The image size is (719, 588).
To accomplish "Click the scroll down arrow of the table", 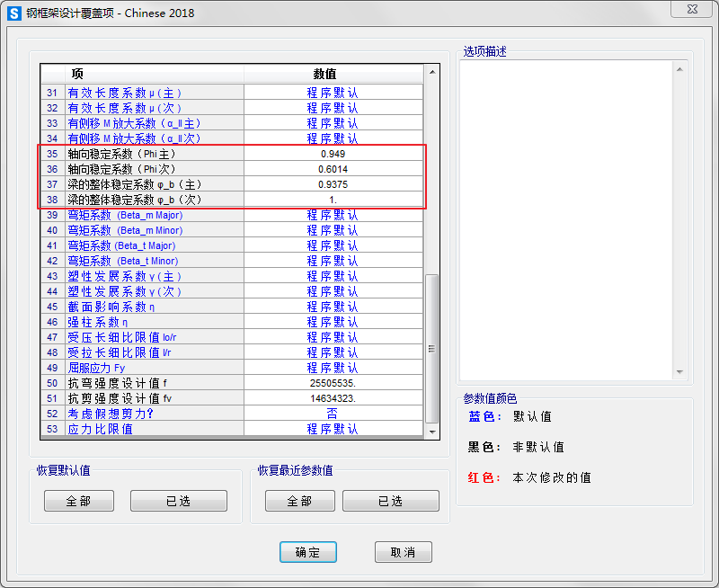I will coord(432,431).
